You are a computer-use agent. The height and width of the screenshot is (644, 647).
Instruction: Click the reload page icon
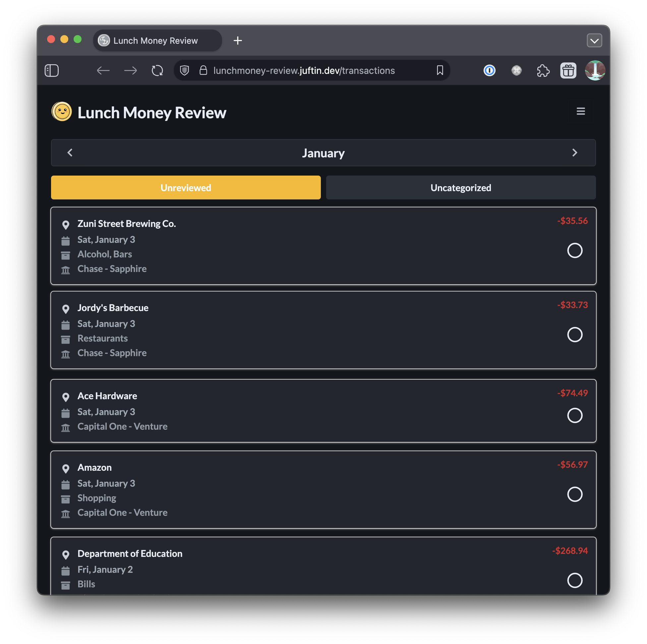click(x=157, y=71)
